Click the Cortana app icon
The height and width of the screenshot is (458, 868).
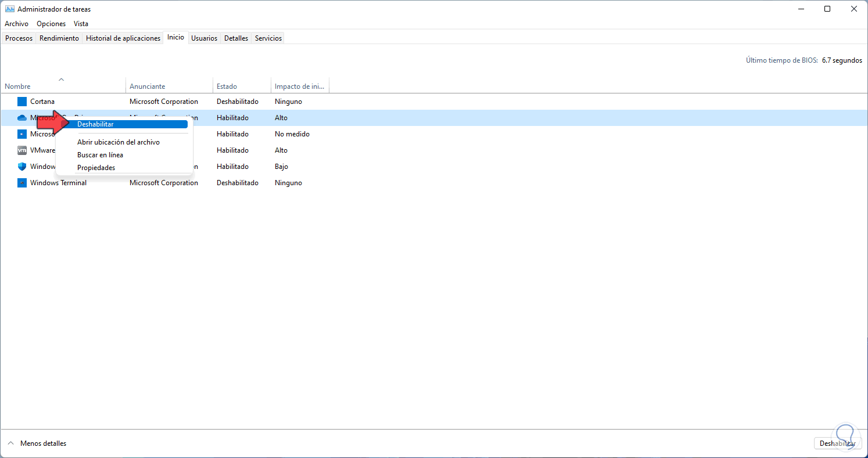click(22, 102)
